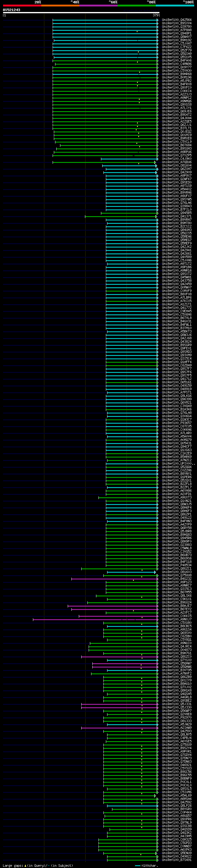Image resolution: width=197 pixels, height=868 pixels.
Task: Click hit label UniRef100_A7QDU6
Action: click(177, 162)
